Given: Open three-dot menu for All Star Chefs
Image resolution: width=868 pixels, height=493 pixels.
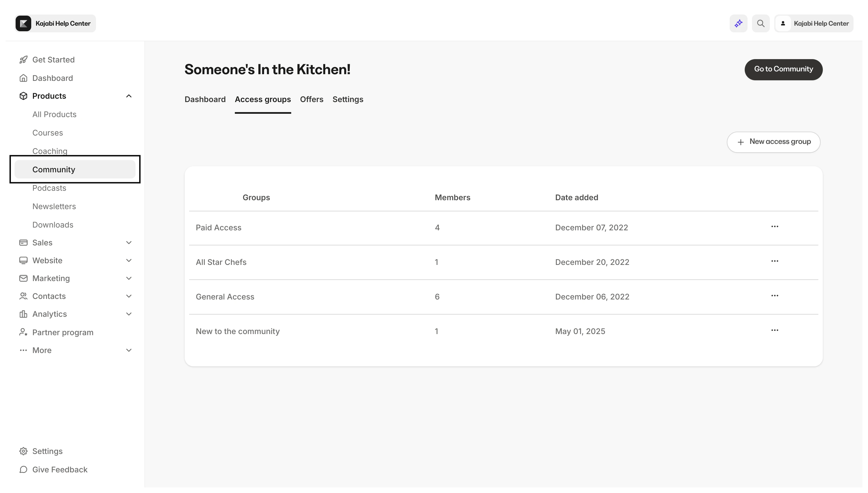Looking at the screenshot, I should (x=775, y=261).
